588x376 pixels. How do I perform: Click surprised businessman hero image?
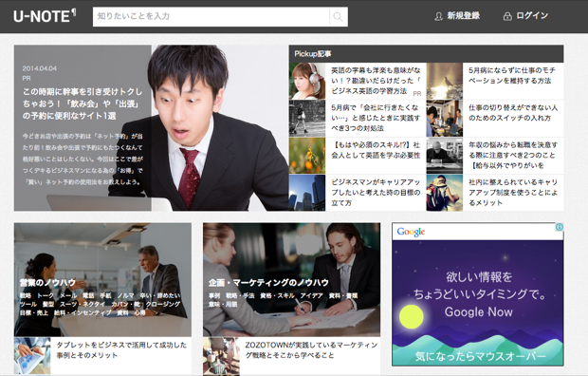(219, 128)
